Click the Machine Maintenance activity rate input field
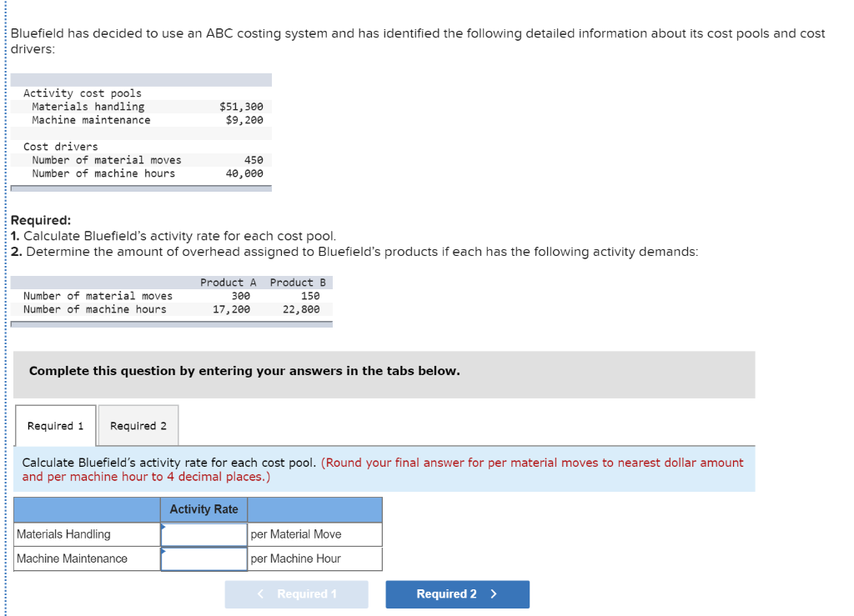The height and width of the screenshot is (616, 854). 203,558
